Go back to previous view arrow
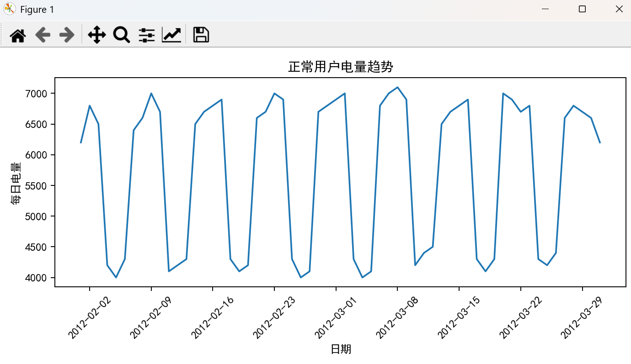Screen dimensions: 631x364 coord(43,35)
